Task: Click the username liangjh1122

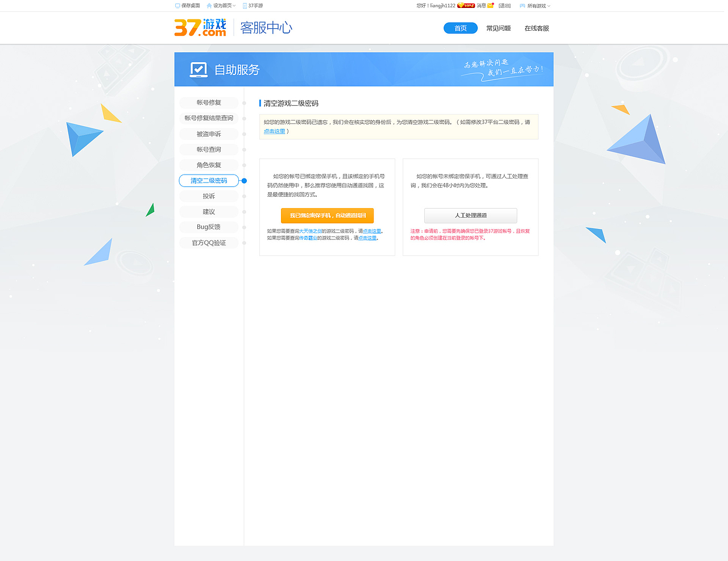Action: tap(442, 6)
